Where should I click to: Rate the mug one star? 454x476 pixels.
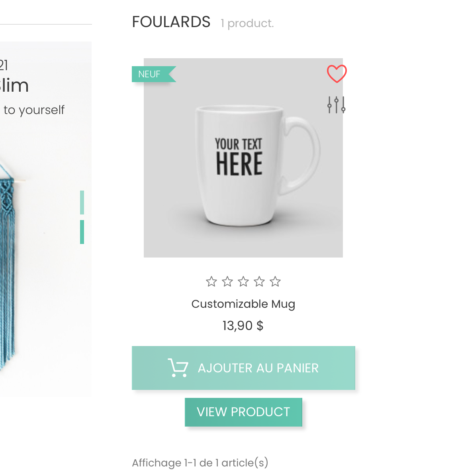pyautogui.click(x=211, y=282)
